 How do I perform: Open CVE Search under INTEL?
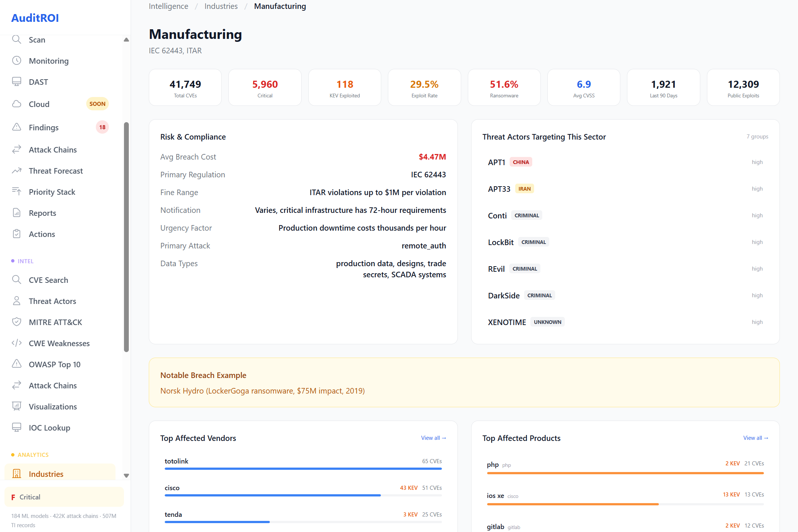(x=48, y=280)
